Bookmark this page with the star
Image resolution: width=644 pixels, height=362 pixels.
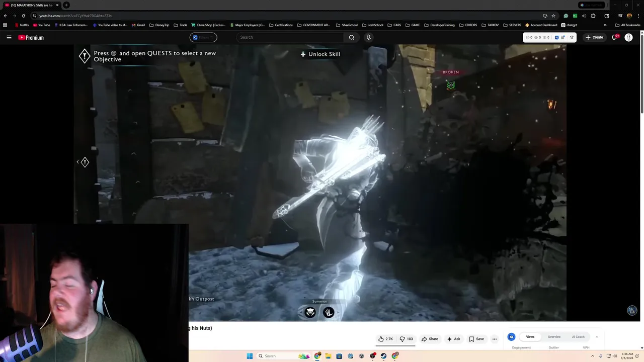coord(553,16)
